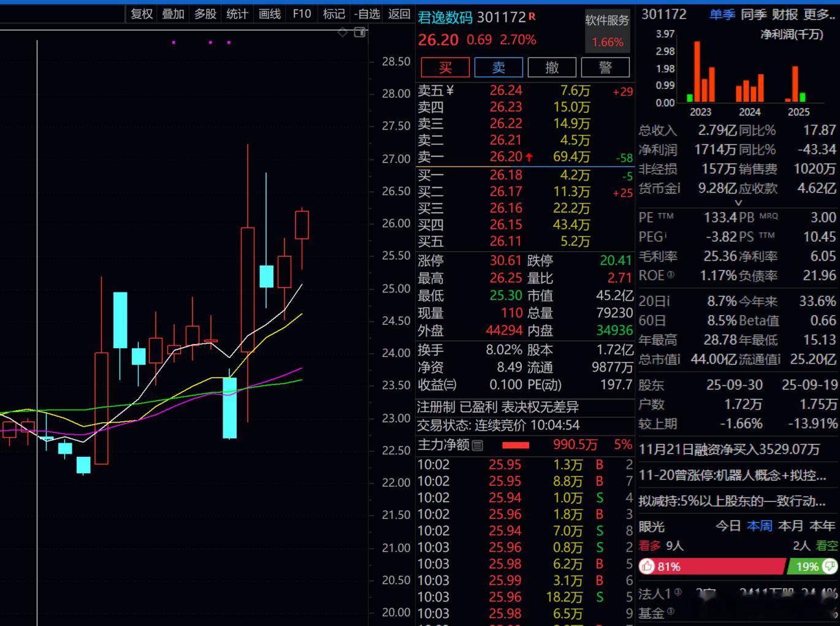The height and width of the screenshot is (626, 840).
Task: Switch to the 财报 financial report tab
Action: coord(785,14)
